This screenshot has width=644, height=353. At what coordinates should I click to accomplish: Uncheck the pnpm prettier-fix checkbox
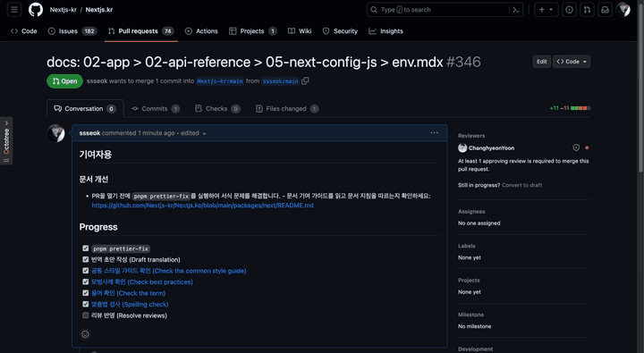point(86,248)
